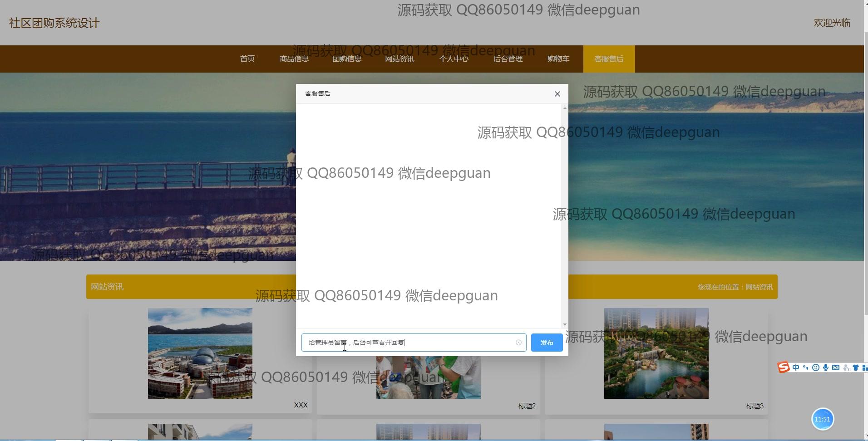Click the microphone voice input icon
The height and width of the screenshot is (441, 868).
click(x=826, y=367)
